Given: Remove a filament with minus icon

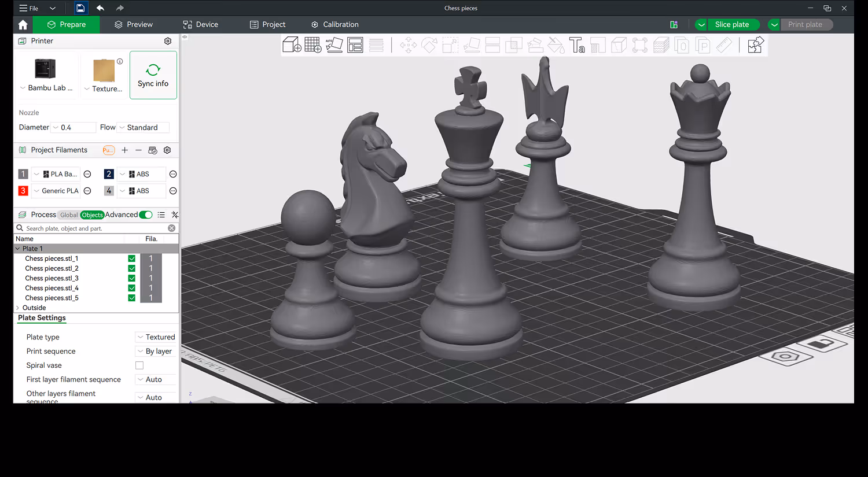Looking at the screenshot, I should click(138, 150).
